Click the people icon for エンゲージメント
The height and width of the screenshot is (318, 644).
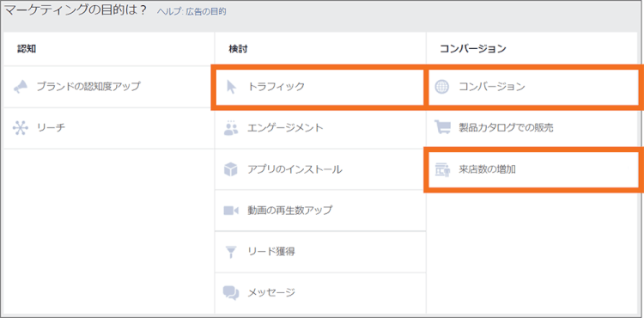231,128
